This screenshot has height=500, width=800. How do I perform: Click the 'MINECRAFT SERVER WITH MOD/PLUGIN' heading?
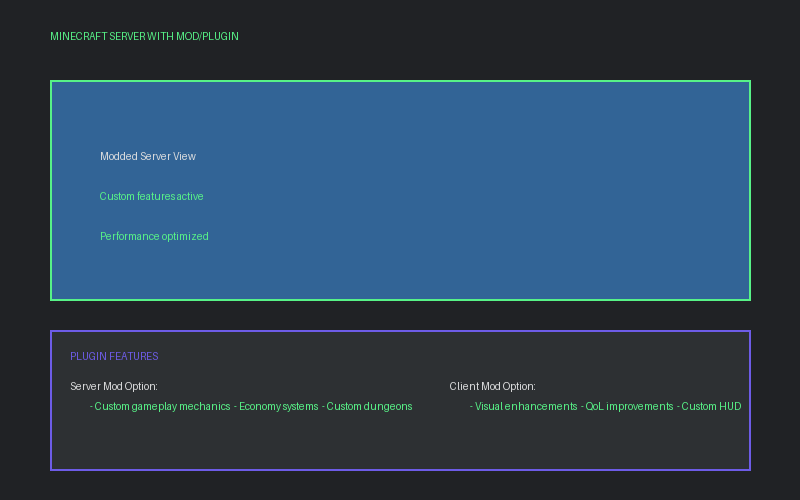tap(144, 36)
